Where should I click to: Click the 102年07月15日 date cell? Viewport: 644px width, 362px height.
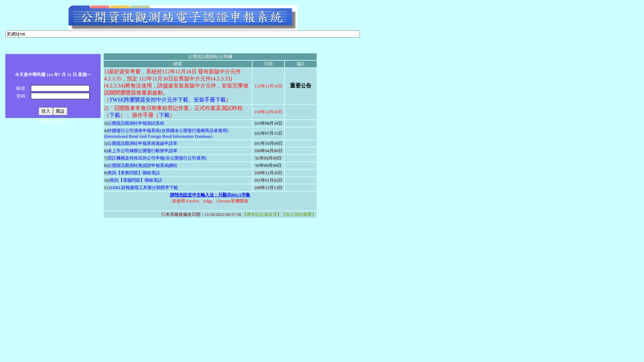[x=268, y=133]
